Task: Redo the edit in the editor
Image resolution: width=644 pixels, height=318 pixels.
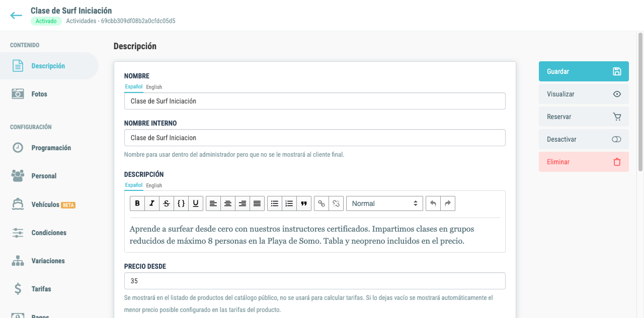Action: pyautogui.click(x=448, y=203)
